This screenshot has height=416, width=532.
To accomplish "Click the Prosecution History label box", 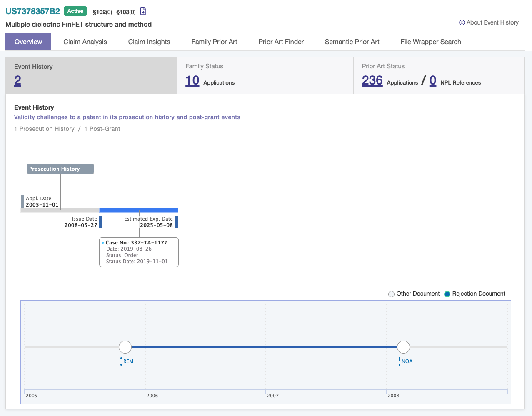I will 60,169.
